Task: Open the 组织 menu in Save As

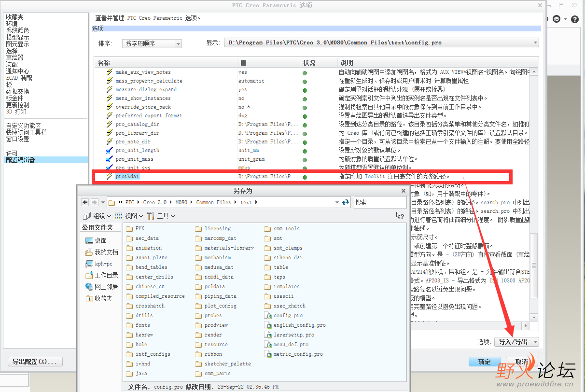Action: pyautogui.click(x=97, y=216)
